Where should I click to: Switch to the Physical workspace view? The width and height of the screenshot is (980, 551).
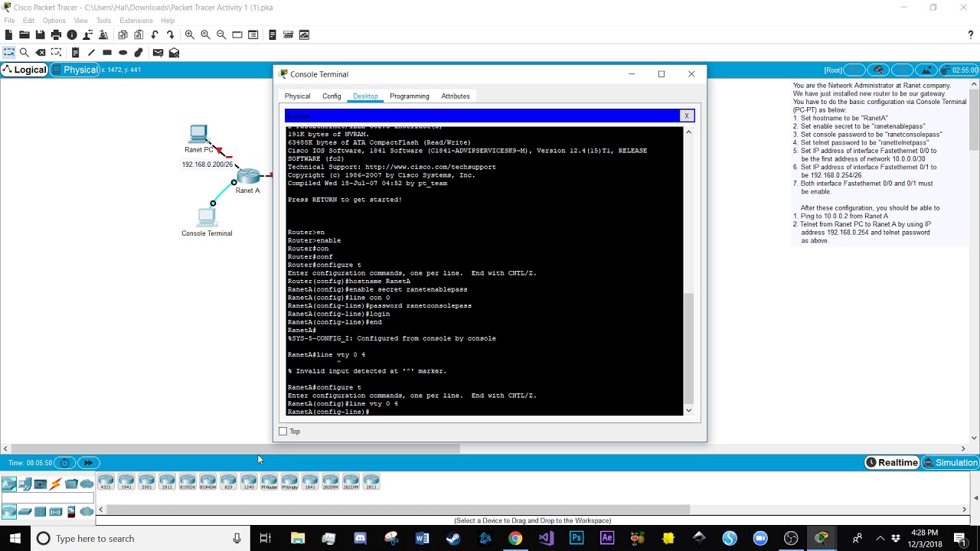point(75,70)
